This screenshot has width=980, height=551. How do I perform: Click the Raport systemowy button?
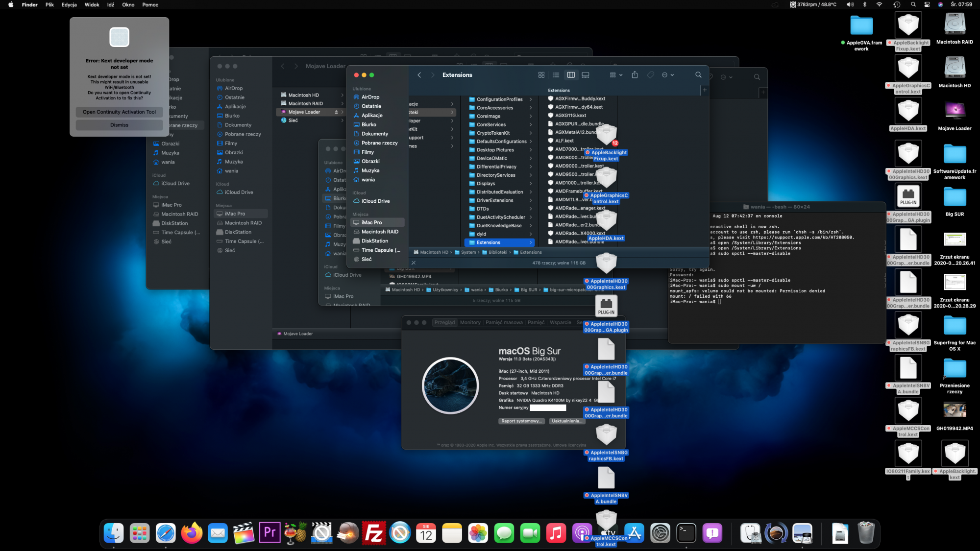tap(521, 421)
